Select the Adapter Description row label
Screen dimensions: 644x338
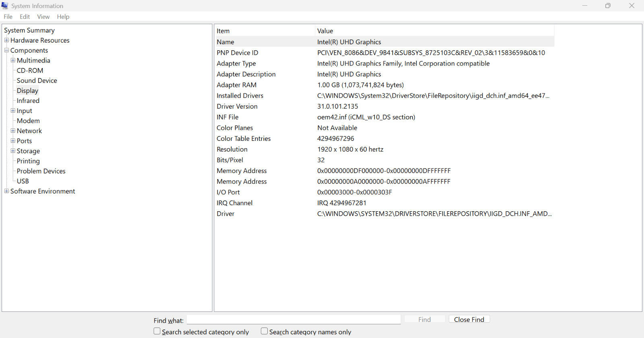coord(246,74)
